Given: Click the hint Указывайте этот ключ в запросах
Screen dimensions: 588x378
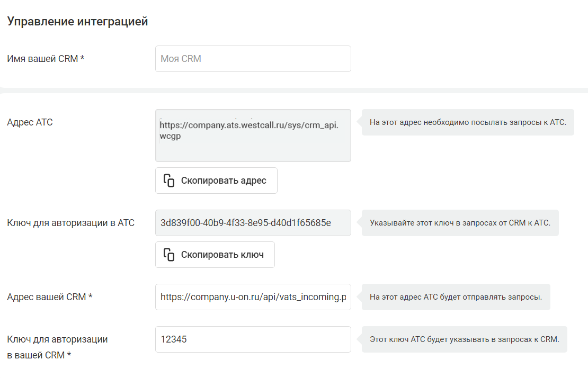Looking at the screenshot, I should [460, 223].
